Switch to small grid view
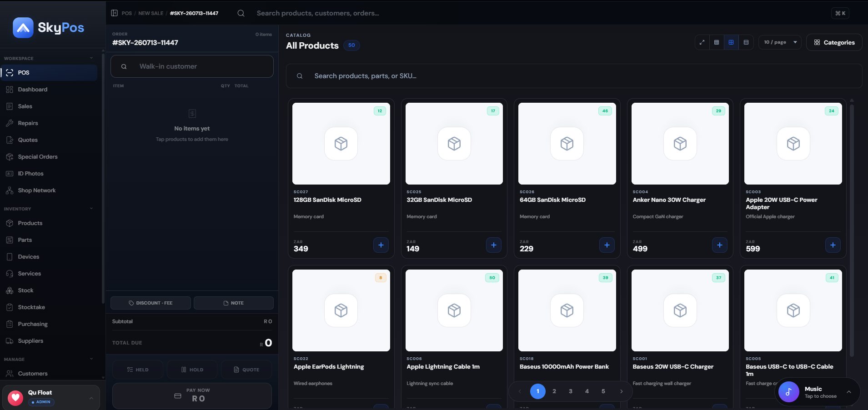 (717, 42)
